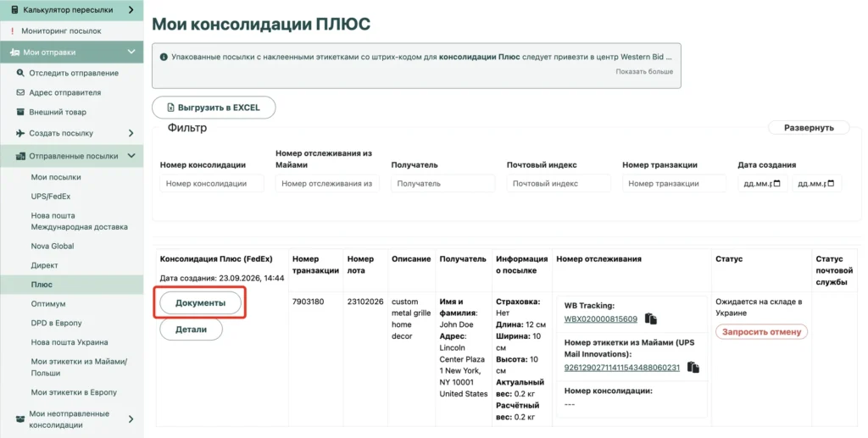Collapse Отправленные посылки chevron

[131, 156]
